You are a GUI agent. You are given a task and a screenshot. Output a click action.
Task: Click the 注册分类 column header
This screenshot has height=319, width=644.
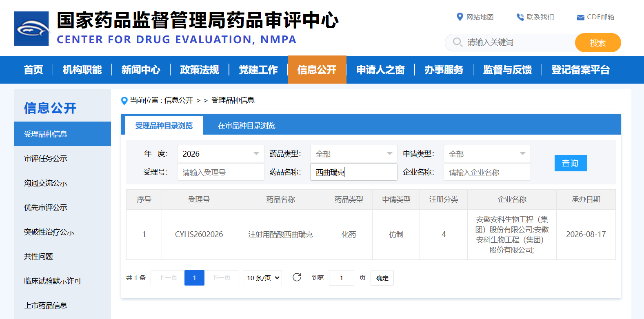tap(444, 199)
